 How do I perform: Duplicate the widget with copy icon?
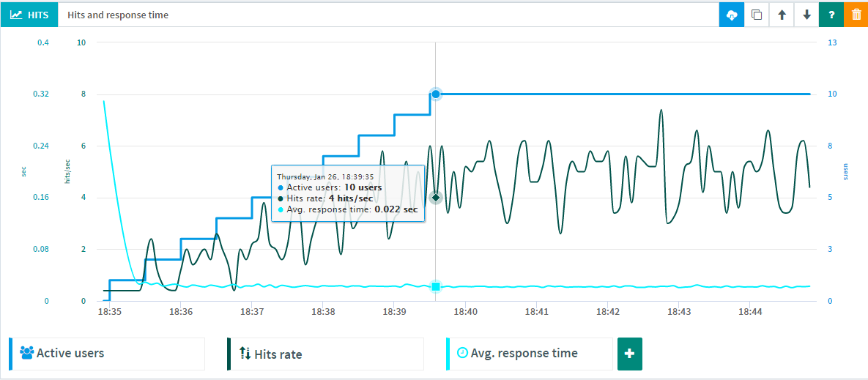click(756, 15)
